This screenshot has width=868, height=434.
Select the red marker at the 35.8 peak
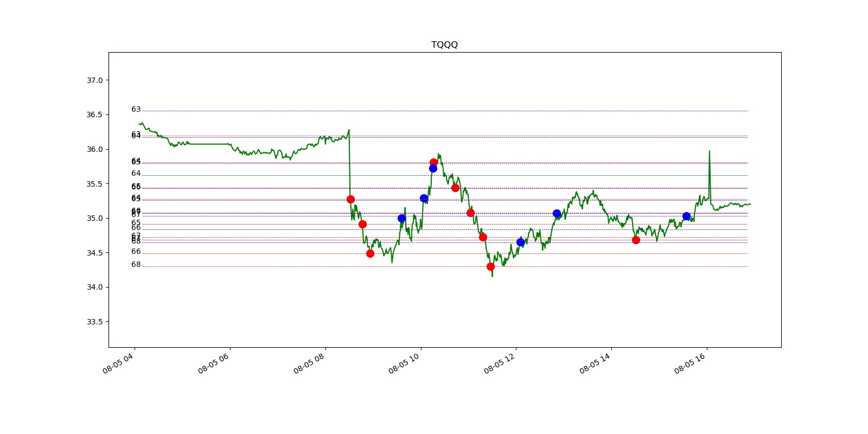pos(433,162)
